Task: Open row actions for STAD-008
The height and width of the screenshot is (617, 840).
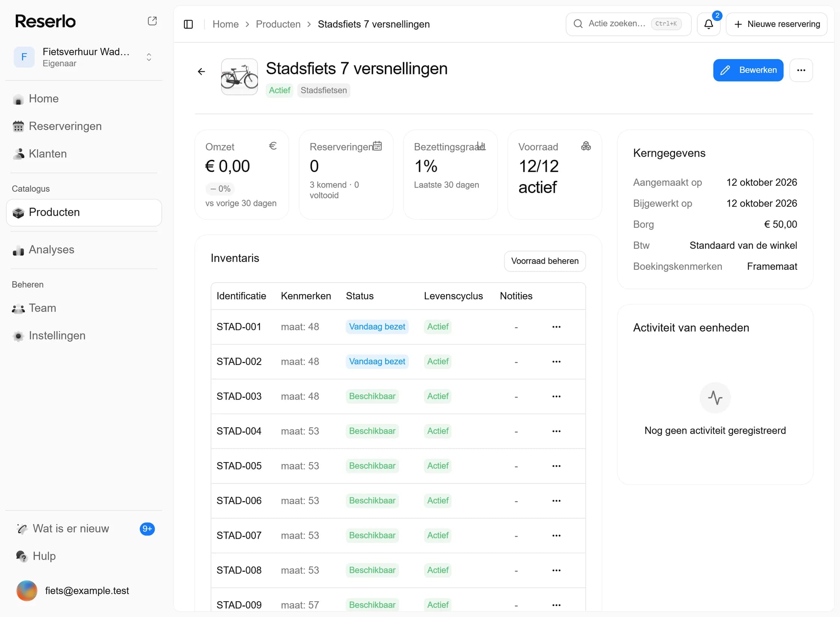Action: tap(556, 570)
